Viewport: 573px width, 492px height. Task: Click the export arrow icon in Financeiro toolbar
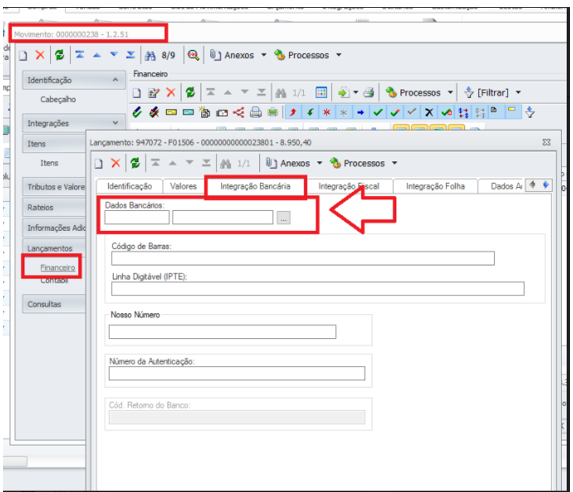point(344,93)
